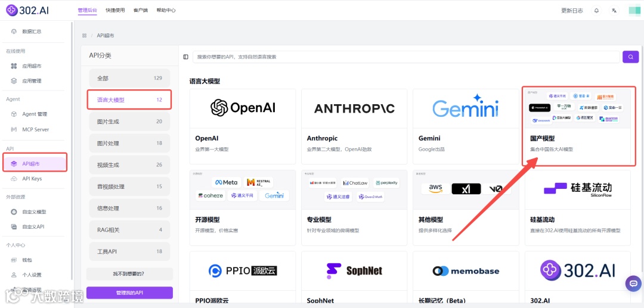This screenshot has height=308, width=644.
Task: Select the RAG相关 category
Action: click(129, 230)
